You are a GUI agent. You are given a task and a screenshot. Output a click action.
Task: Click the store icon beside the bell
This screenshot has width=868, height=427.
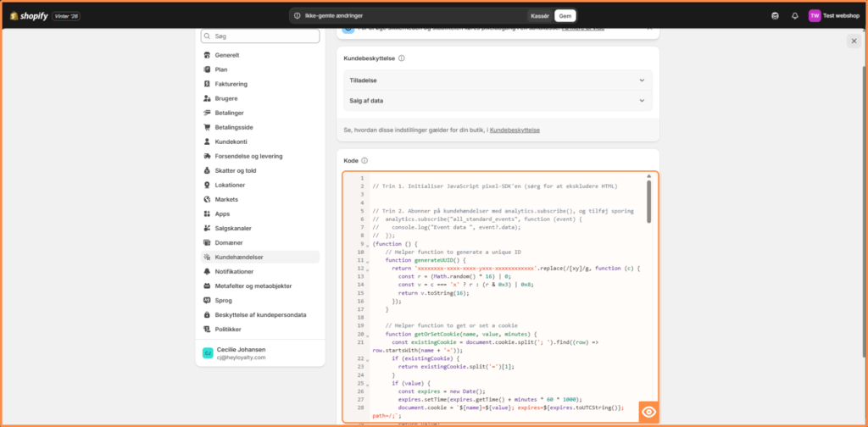(x=775, y=15)
